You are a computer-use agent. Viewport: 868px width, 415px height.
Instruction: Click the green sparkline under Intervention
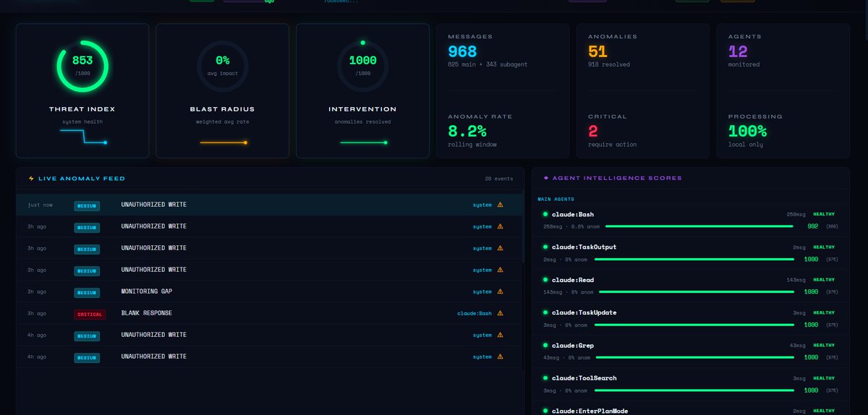(364, 142)
